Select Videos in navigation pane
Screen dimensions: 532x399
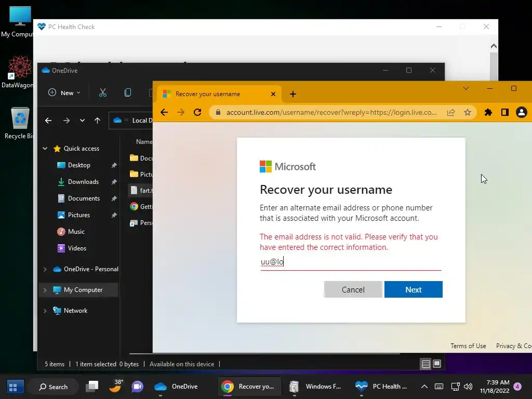(77, 248)
